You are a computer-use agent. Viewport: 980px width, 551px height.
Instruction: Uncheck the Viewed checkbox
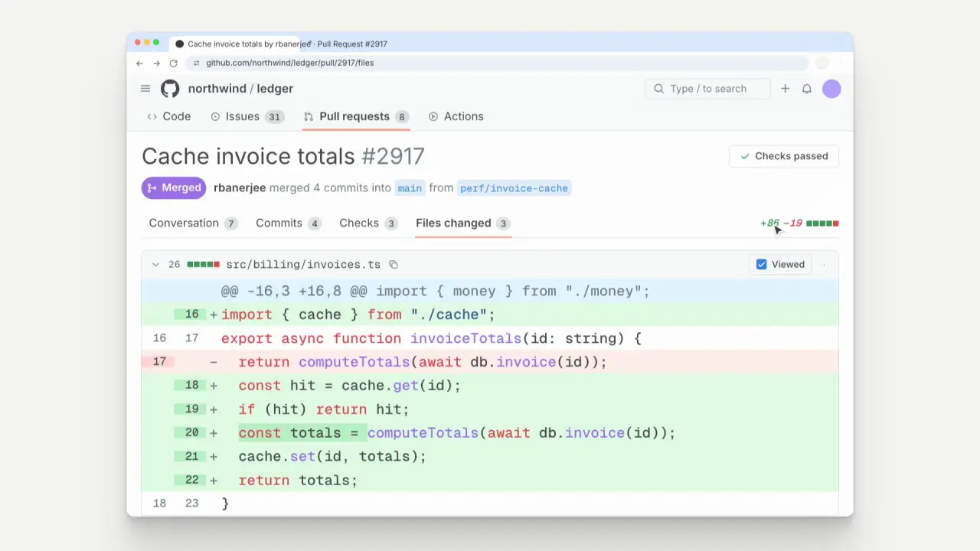pyautogui.click(x=761, y=265)
